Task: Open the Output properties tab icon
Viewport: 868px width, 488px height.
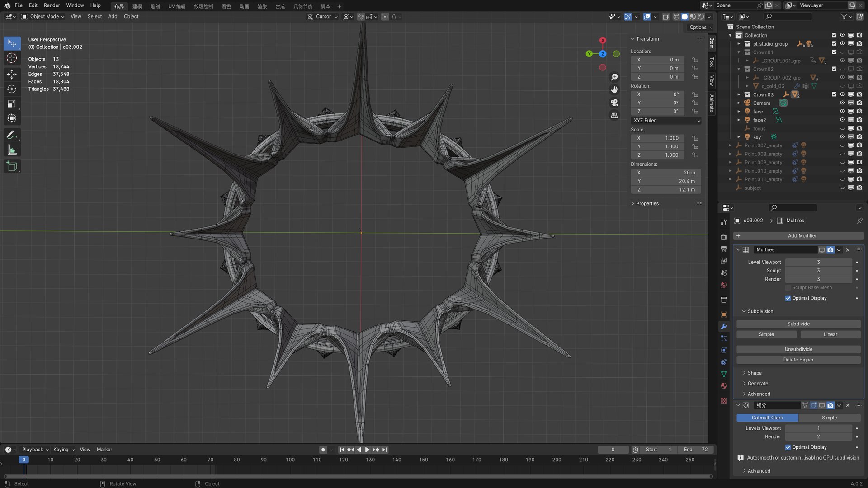Action: [x=724, y=249]
